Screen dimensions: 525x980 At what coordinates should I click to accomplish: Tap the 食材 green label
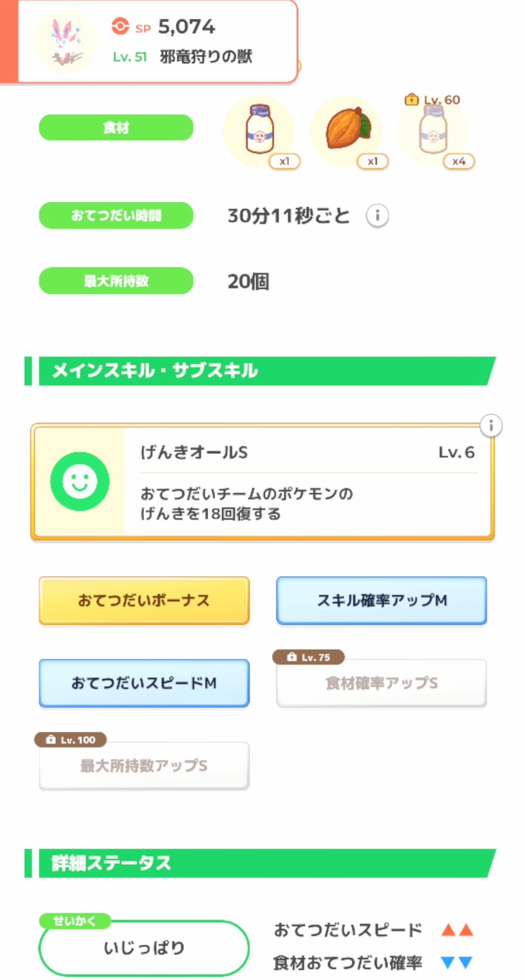(x=116, y=128)
